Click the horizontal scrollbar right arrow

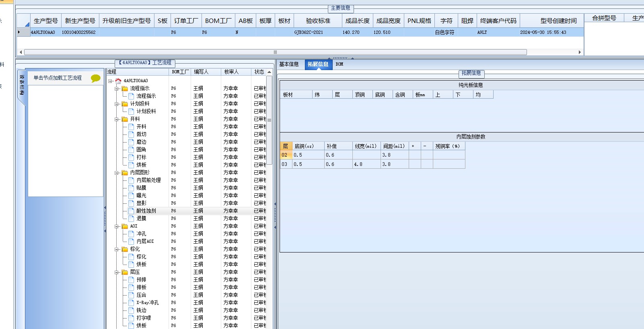[x=580, y=52]
